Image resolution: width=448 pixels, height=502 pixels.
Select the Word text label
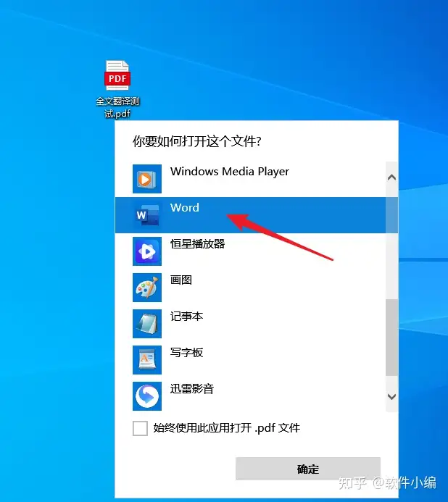185,207
